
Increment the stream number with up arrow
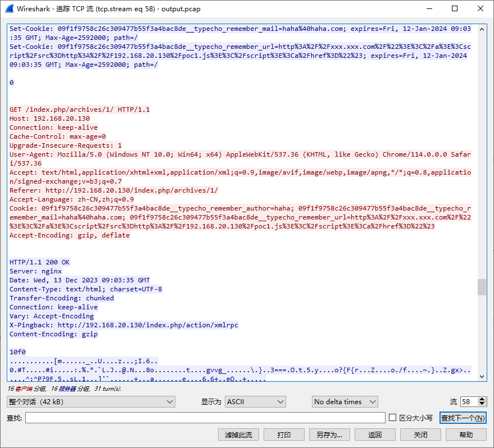click(x=482, y=399)
